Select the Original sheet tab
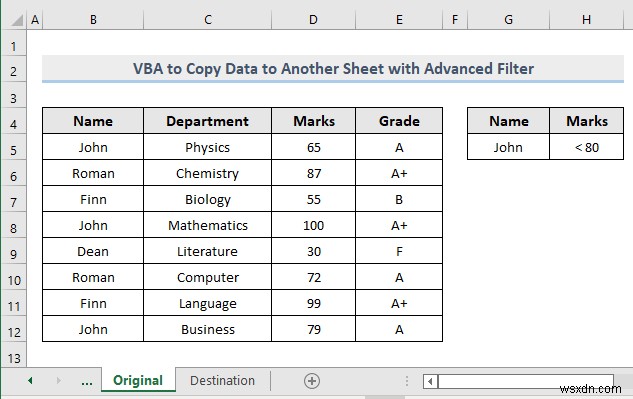 click(x=138, y=380)
